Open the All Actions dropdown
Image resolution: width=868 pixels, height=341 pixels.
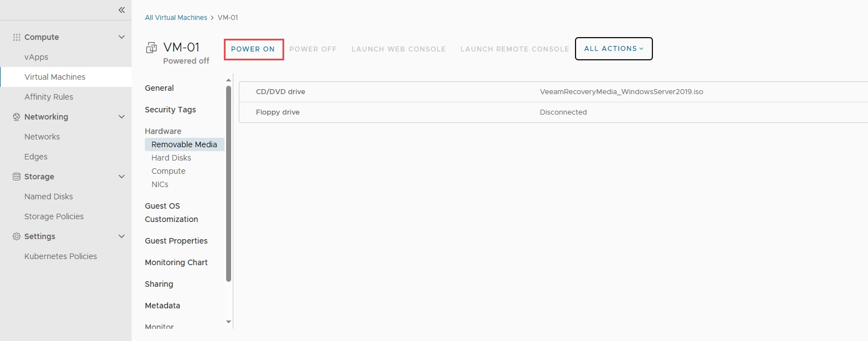pos(614,49)
